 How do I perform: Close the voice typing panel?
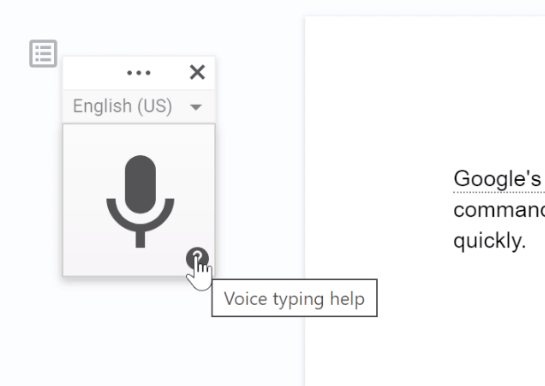click(197, 72)
